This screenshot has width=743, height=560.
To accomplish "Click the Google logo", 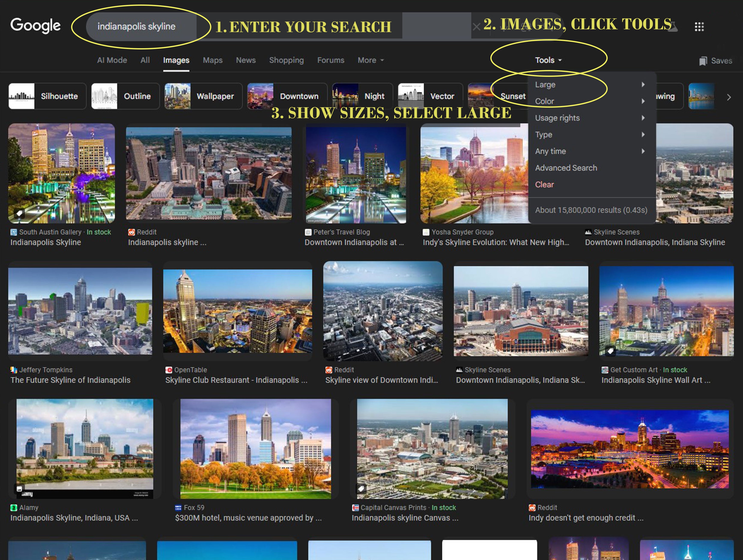I will tap(35, 25).
